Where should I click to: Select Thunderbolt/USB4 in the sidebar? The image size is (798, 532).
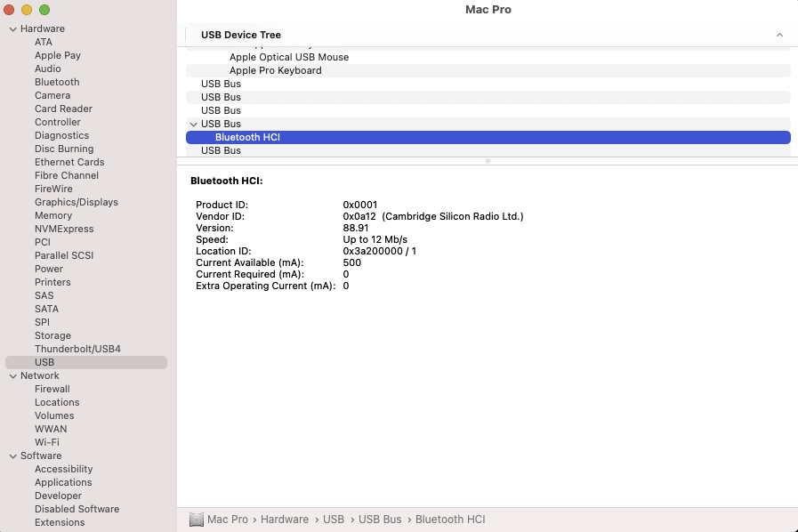(x=77, y=349)
